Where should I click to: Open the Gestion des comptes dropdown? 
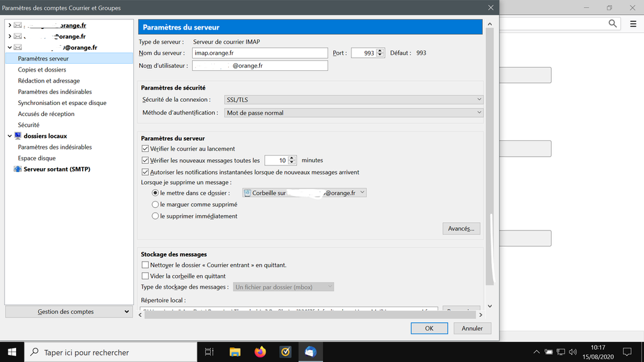coord(68,312)
